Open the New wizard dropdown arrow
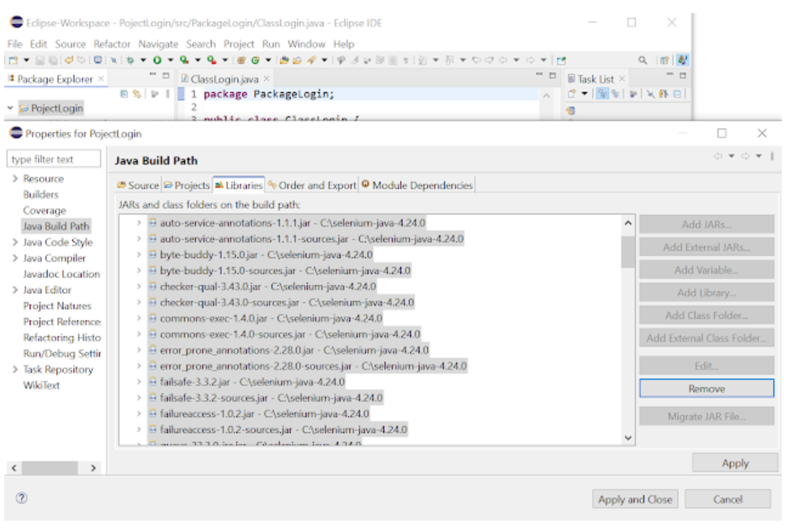Viewport: 798px width, 532px height. [x=26, y=60]
